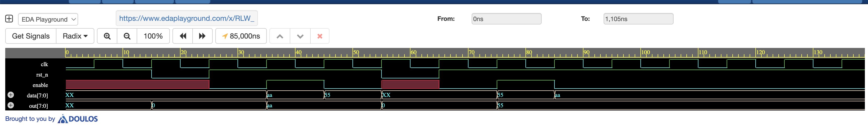868x137 pixels.
Task: Open the edaplayground.com/x/RLW_ link
Action: pos(187,18)
